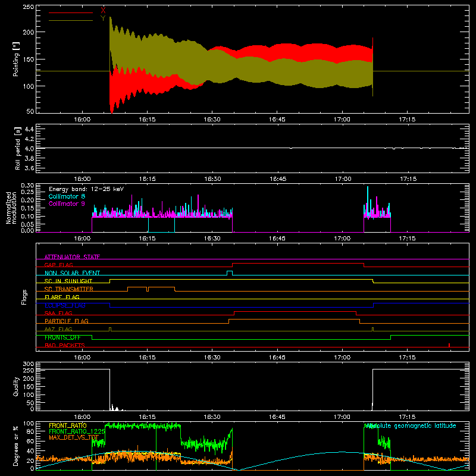
Task: Click the "Normalized modulation" axis title
Action: [x=11, y=208]
